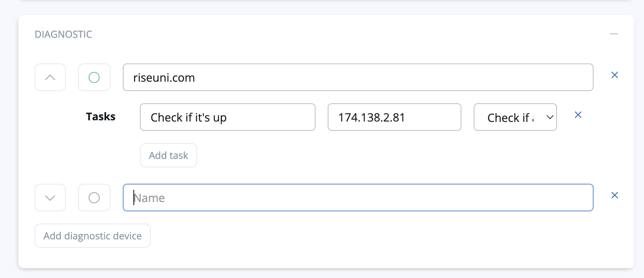Click the DIAGNOSTIC section heading
This screenshot has width=644, height=278.
coord(63,35)
